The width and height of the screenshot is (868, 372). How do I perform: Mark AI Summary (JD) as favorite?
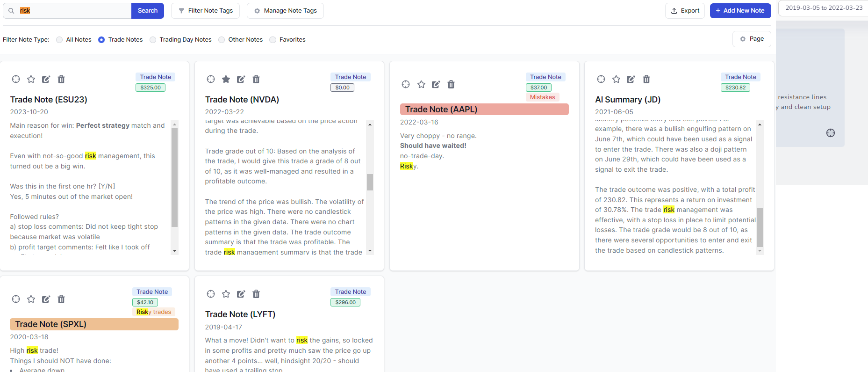click(x=616, y=79)
